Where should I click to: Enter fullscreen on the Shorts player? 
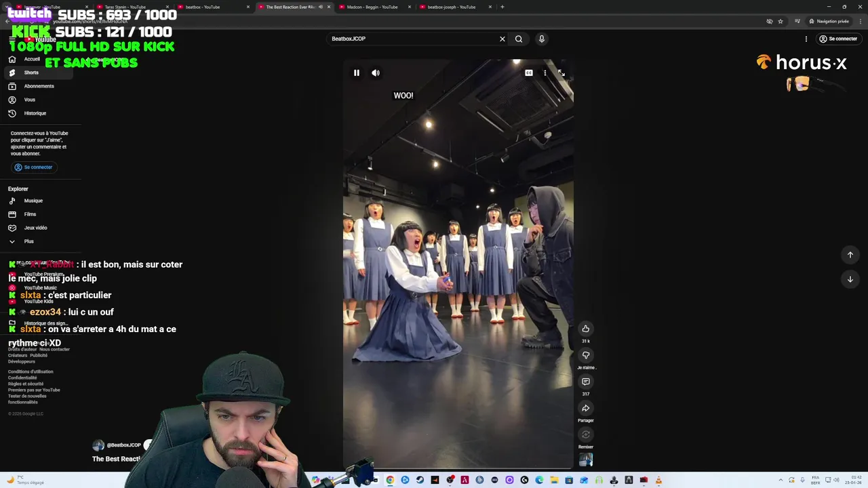pyautogui.click(x=561, y=73)
